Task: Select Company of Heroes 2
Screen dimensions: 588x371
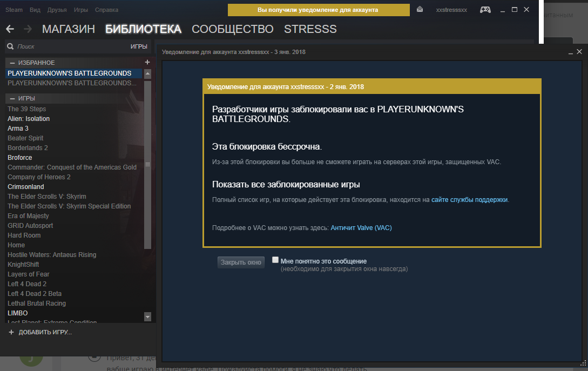Action: 39,177
